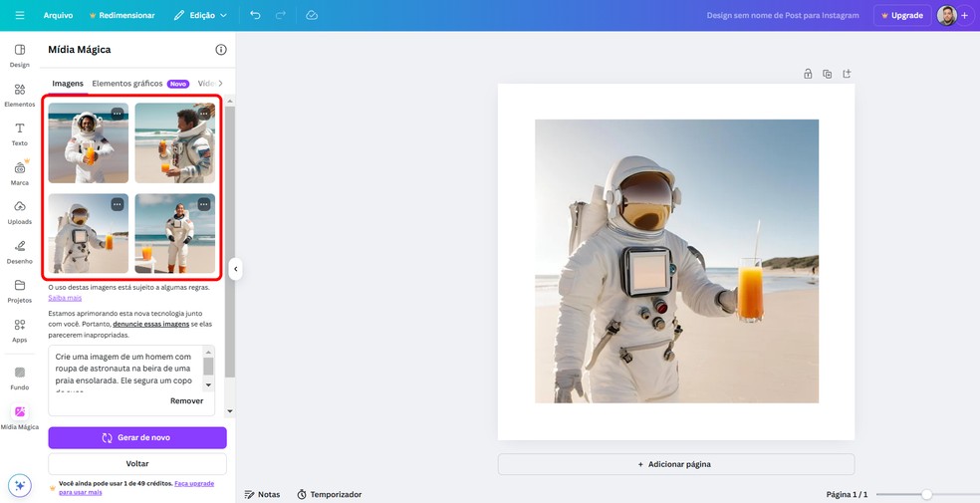The image size is (980, 503).
Task: Click the zoom slider handle
Action: [927, 494]
